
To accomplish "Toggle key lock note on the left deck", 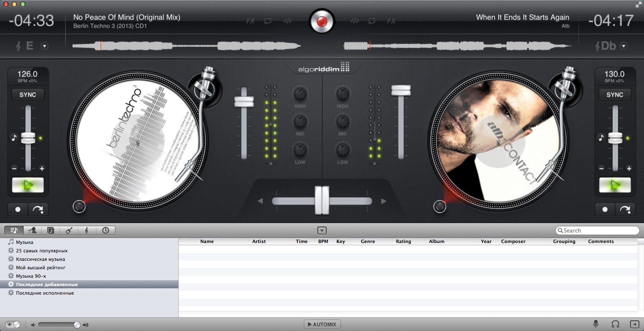I will 14,138.
